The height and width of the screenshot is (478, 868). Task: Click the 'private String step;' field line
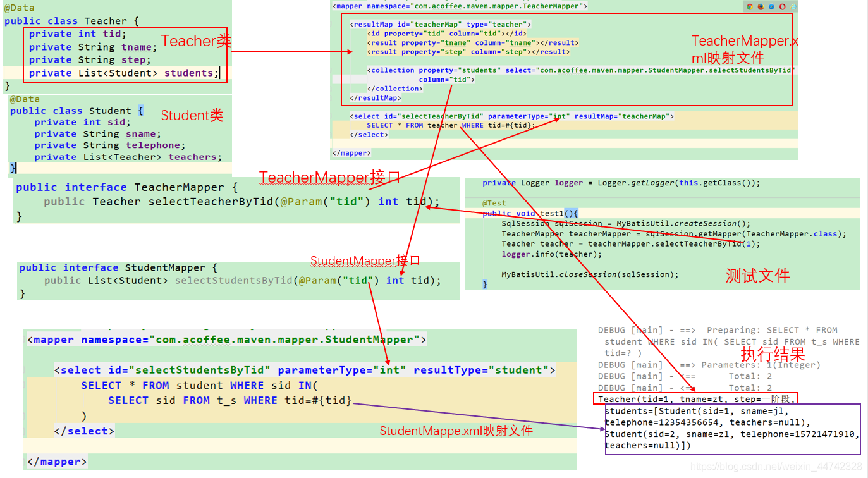(90, 60)
